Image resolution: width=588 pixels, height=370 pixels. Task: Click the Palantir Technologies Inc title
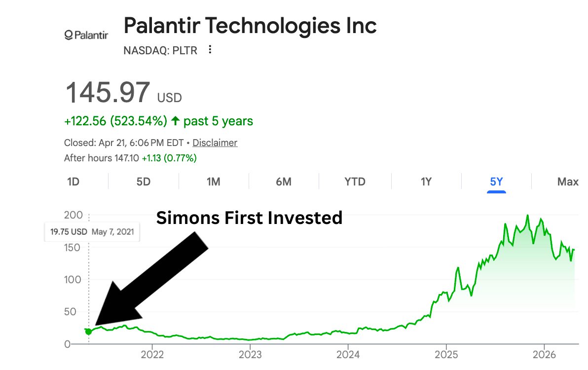pyautogui.click(x=250, y=26)
